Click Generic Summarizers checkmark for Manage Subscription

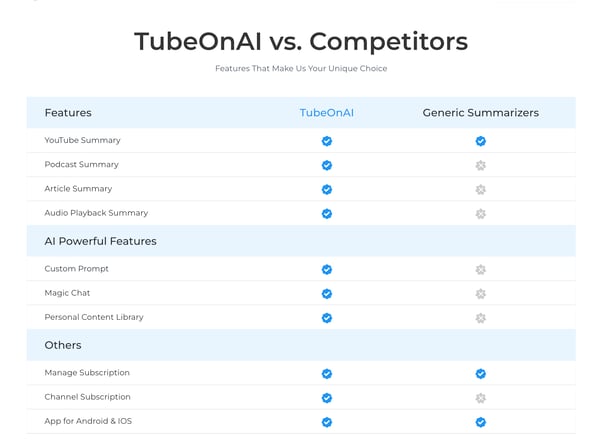(480, 373)
